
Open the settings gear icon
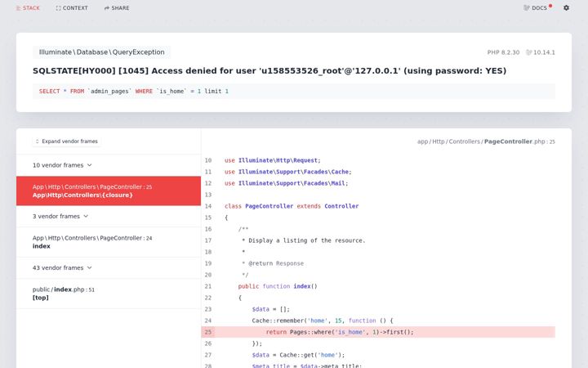(566, 8)
